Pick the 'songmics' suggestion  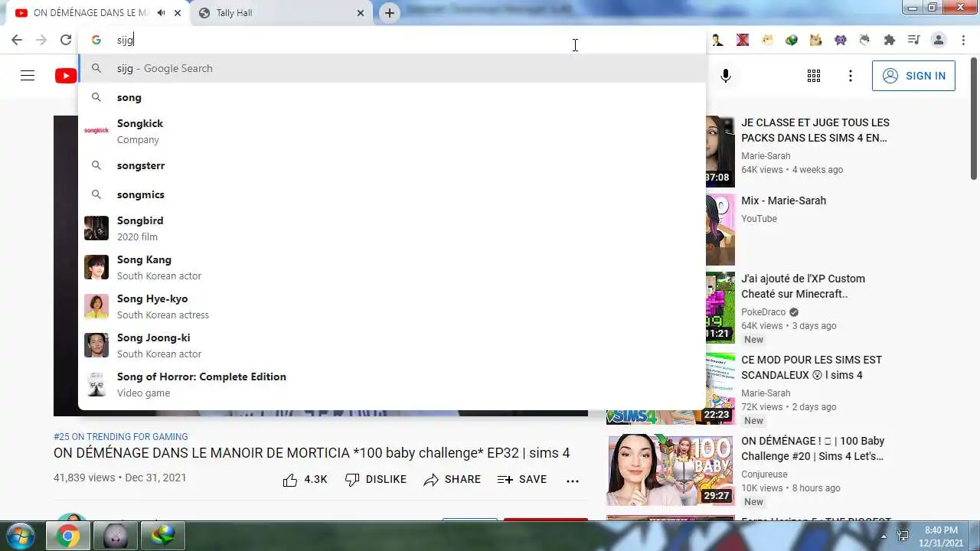392,194
